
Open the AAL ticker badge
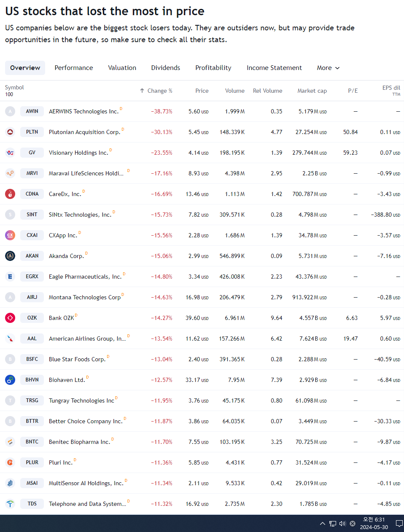click(x=32, y=339)
